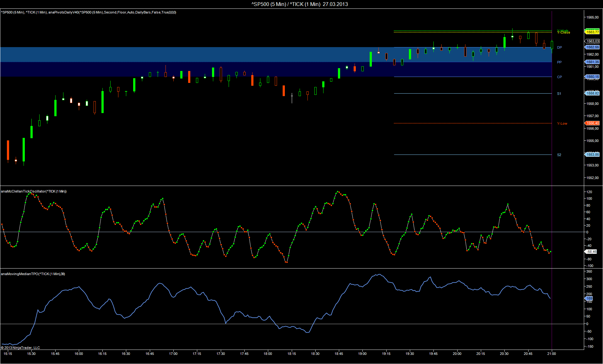Click the 1560,15 CP price tag

592,77
